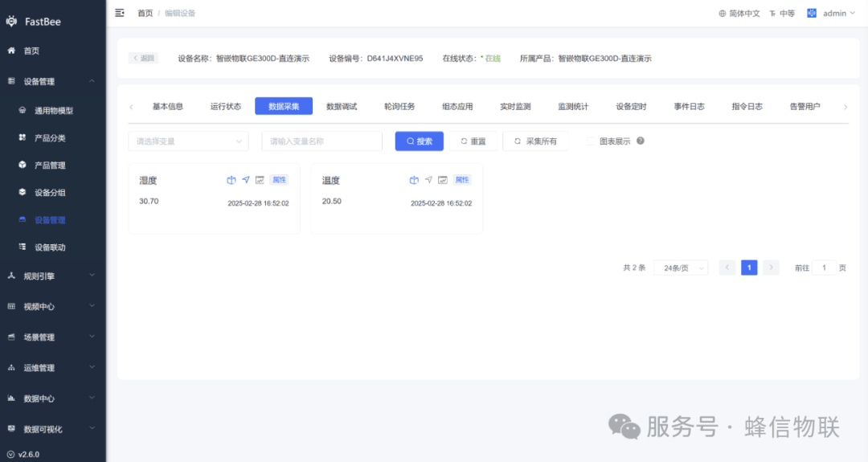
Task: Click the 数据可视化 sidebar icon
Action: click(11, 428)
